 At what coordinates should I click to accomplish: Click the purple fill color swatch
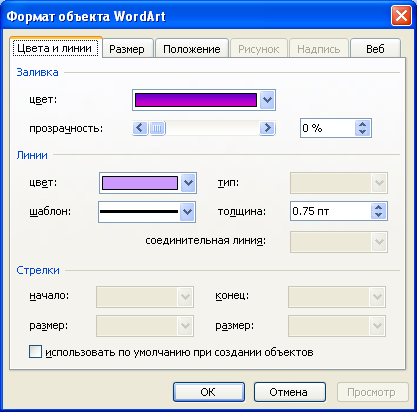point(196,100)
